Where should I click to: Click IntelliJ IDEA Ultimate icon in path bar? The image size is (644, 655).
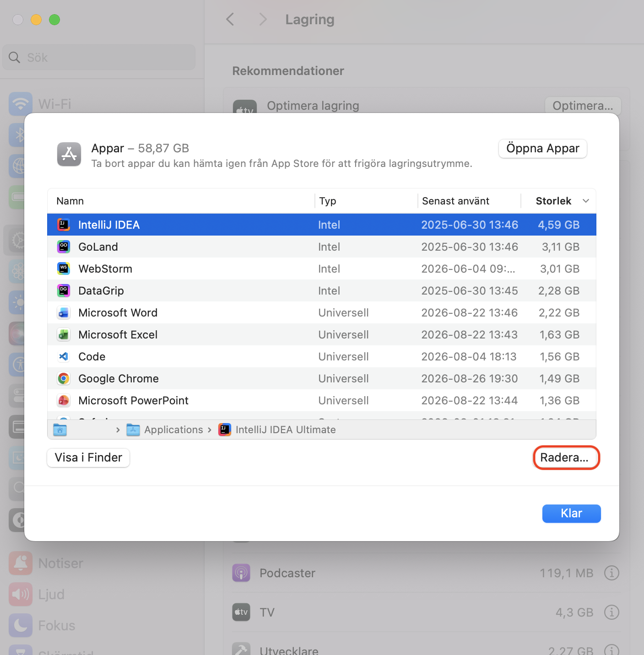pos(225,430)
